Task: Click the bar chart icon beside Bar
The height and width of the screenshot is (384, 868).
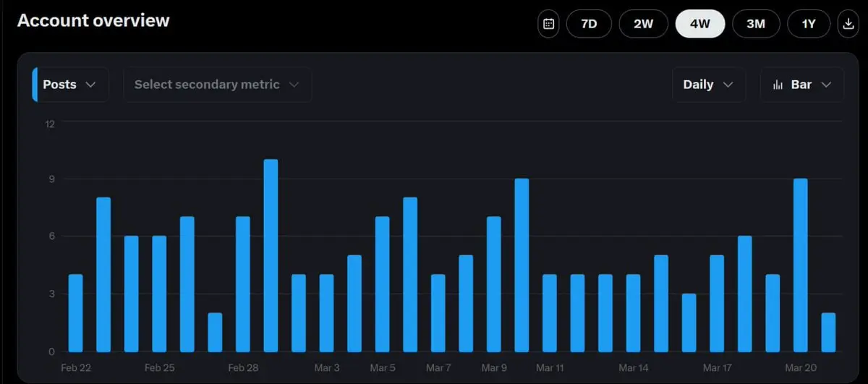Action: click(x=778, y=85)
